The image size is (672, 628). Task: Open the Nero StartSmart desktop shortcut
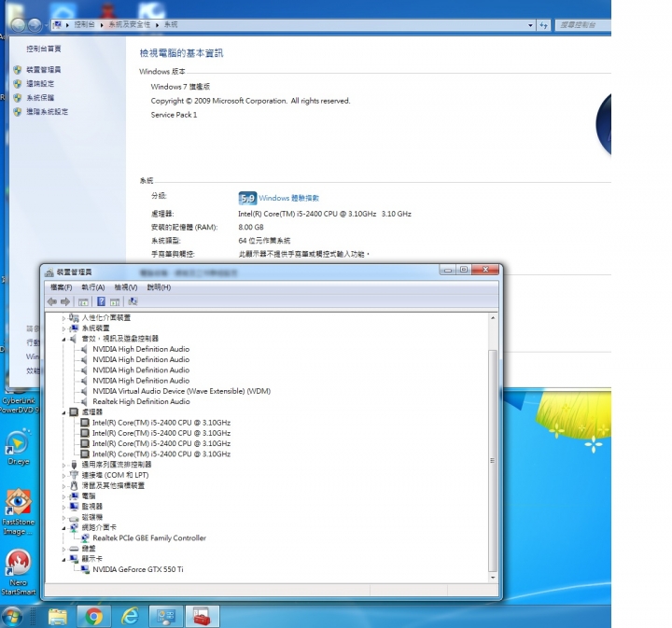coord(18,573)
